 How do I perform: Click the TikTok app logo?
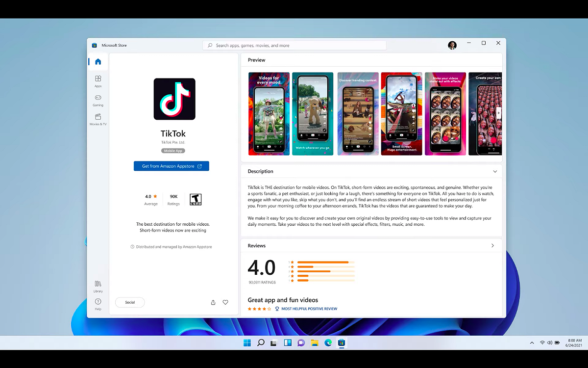174,99
